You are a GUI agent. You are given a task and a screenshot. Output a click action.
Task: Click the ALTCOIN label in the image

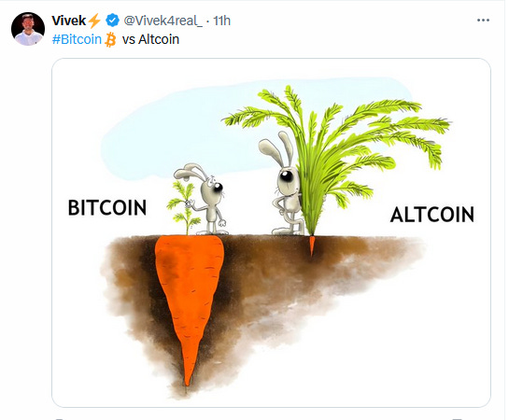431,215
